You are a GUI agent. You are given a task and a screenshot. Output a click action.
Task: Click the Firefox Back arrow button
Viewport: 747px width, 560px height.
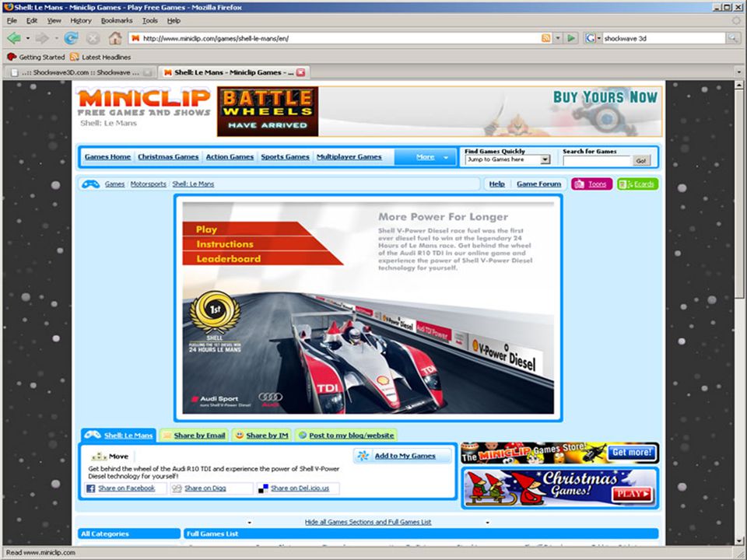[14, 38]
